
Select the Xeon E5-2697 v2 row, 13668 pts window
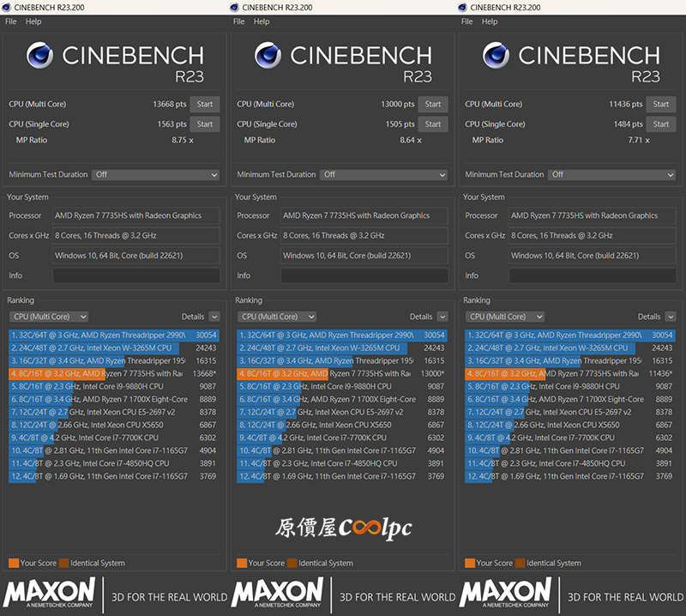click(114, 412)
